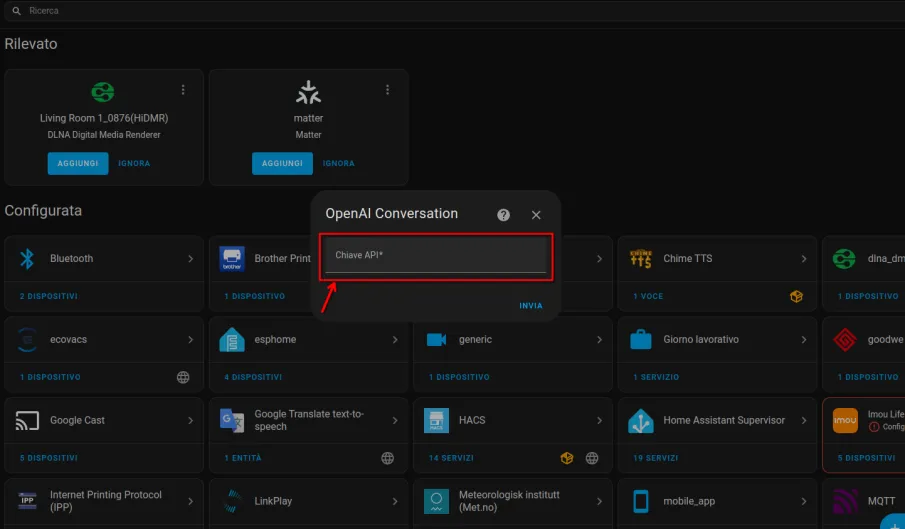Open Chime TTS 1 VOCE link
The width and height of the screenshot is (905, 529).
(x=648, y=296)
